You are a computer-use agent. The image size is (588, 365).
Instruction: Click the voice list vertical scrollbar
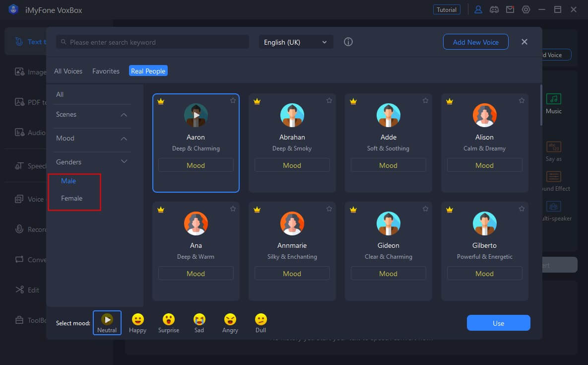coord(541,105)
